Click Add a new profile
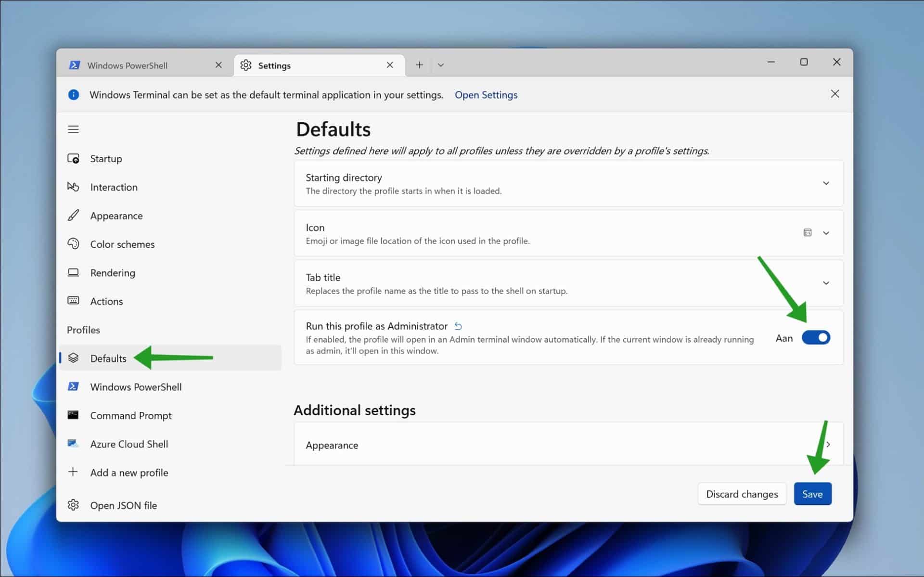Image resolution: width=924 pixels, height=577 pixels. click(x=170, y=472)
